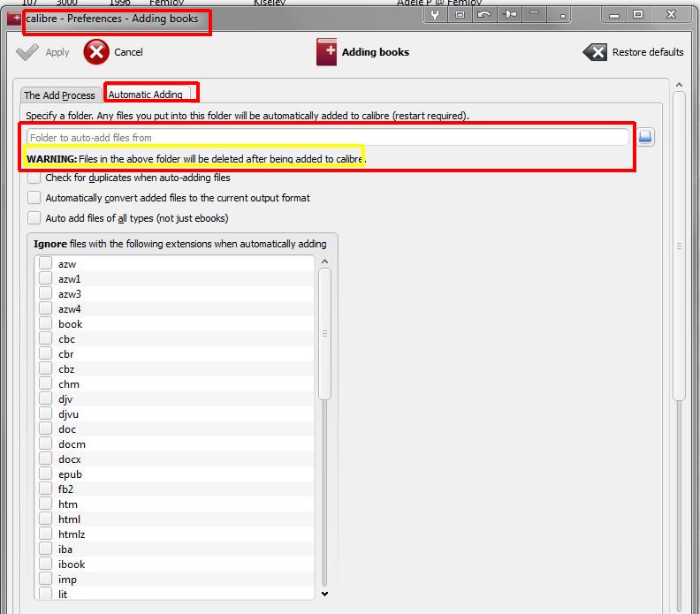The height and width of the screenshot is (614, 700).
Task: Tick Automatically convert added files checkbox
Action: [34, 198]
